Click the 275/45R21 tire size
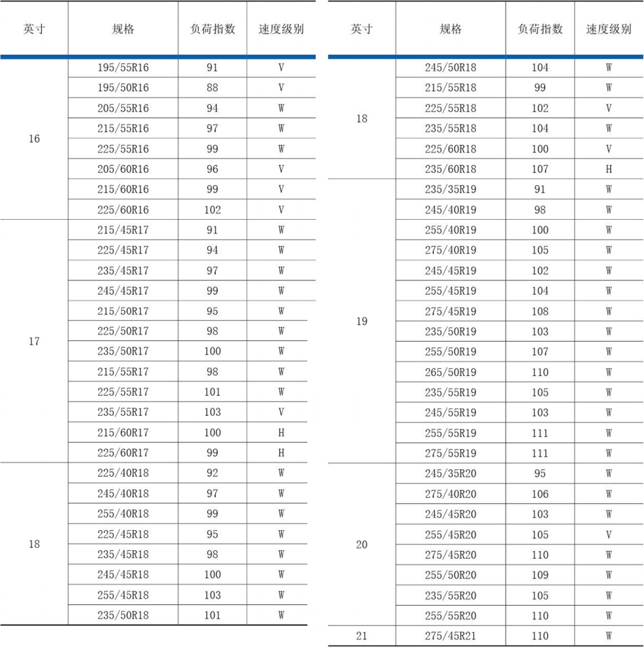This screenshot has width=644, height=647. 450,636
